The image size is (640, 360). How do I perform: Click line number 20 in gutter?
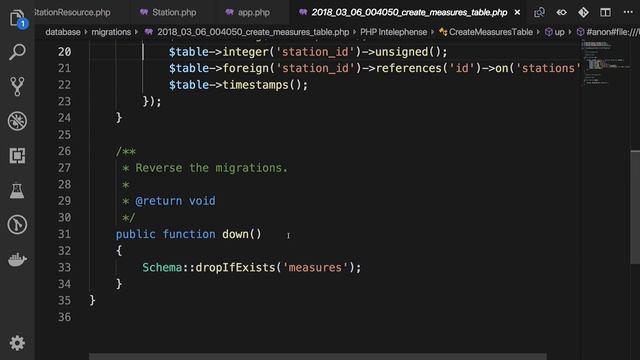point(64,52)
